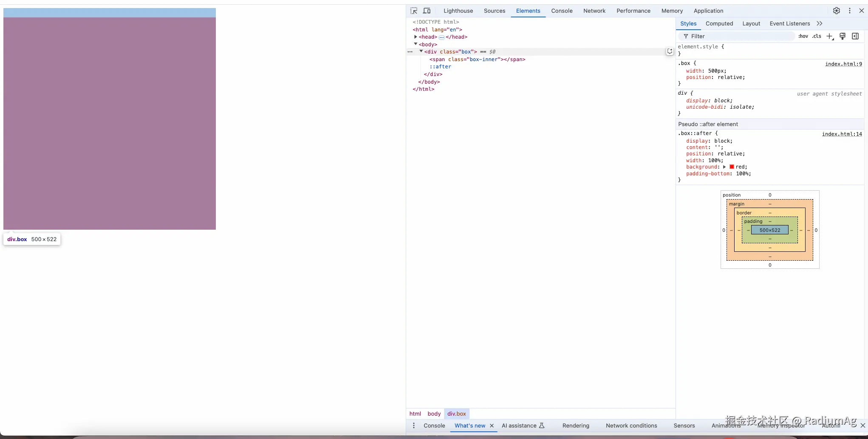Switch to the Application panel
Screen dimensions: 868x439
708,11
